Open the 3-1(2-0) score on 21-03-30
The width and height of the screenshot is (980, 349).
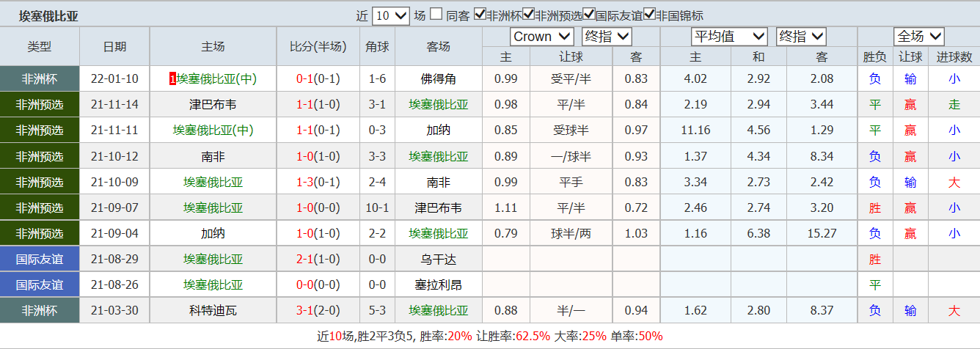coord(318,311)
